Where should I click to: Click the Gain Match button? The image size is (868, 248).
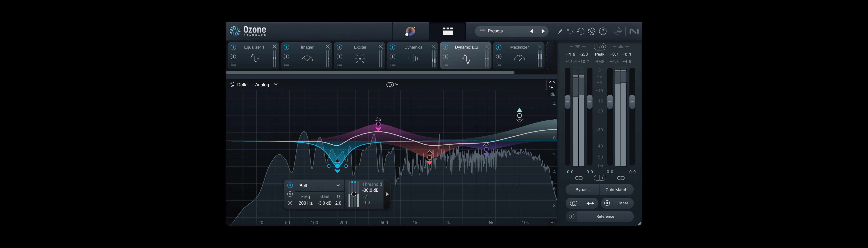click(616, 190)
